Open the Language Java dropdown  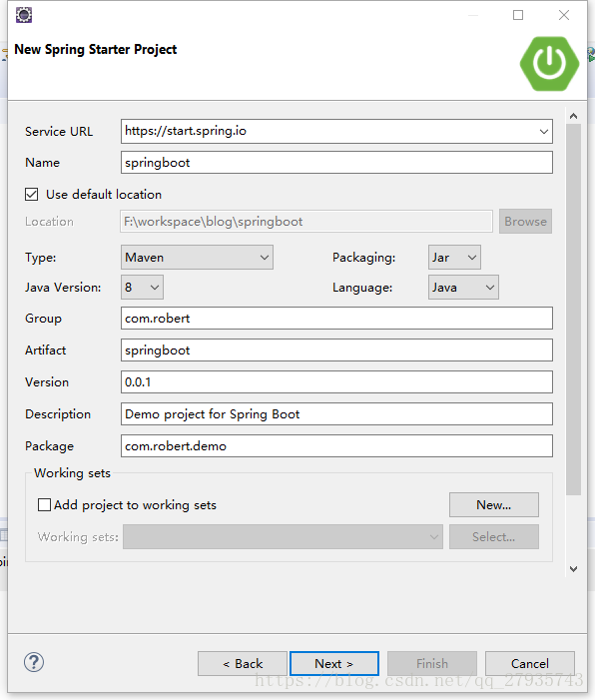tap(463, 287)
